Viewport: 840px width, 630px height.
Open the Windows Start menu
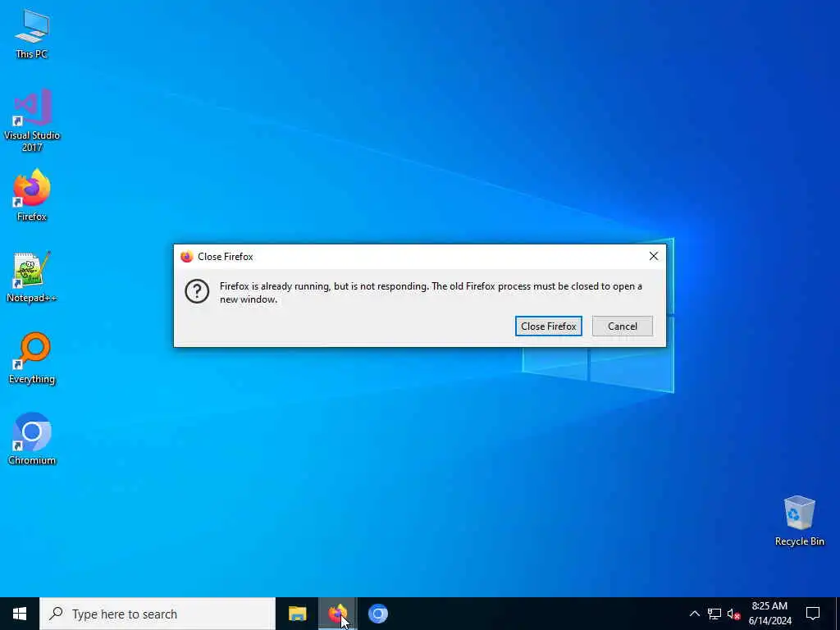click(x=20, y=614)
